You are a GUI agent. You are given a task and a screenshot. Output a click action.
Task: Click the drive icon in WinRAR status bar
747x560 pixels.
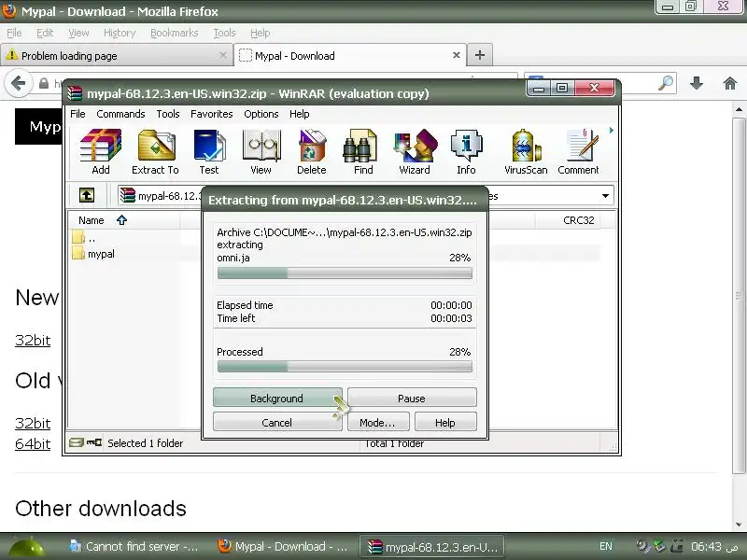click(x=77, y=442)
